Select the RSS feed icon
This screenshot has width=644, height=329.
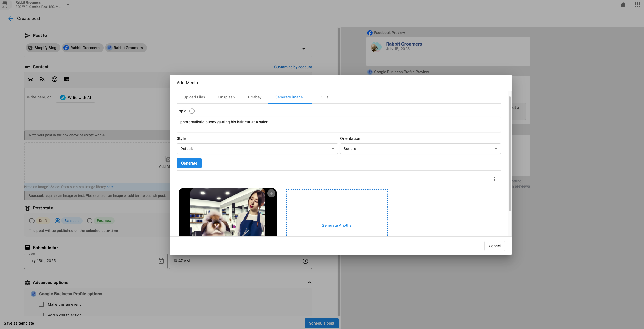(42, 79)
